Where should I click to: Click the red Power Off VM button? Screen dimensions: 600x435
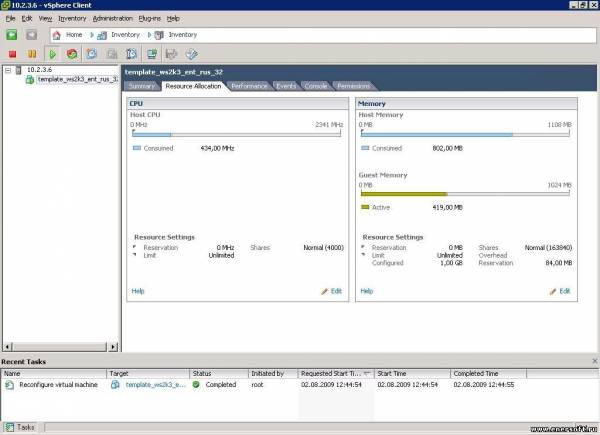click(x=13, y=54)
